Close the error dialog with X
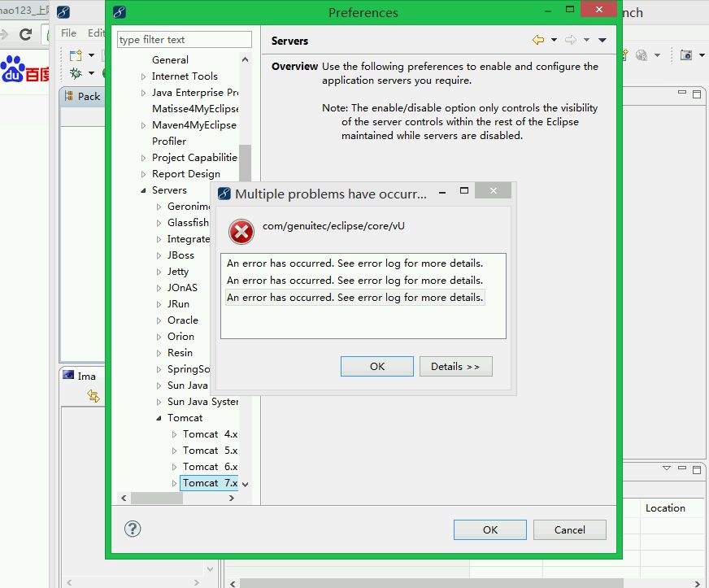The height and width of the screenshot is (588, 709). [494, 190]
